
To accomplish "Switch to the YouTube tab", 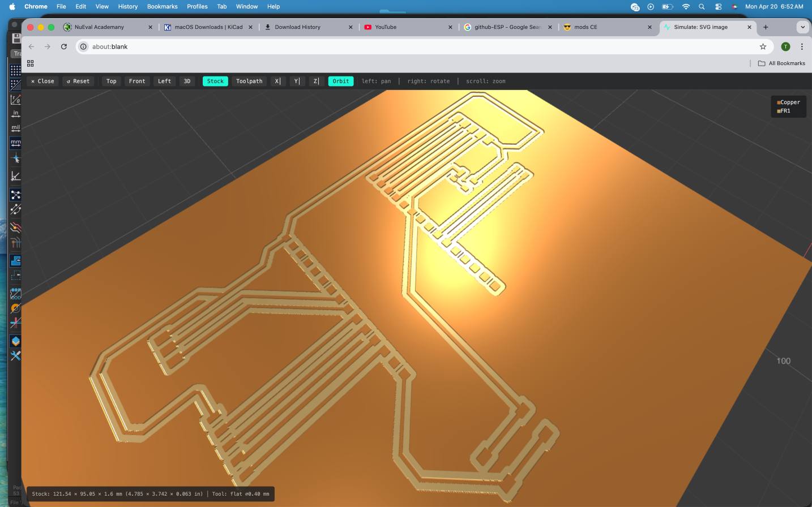I will tap(408, 27).
